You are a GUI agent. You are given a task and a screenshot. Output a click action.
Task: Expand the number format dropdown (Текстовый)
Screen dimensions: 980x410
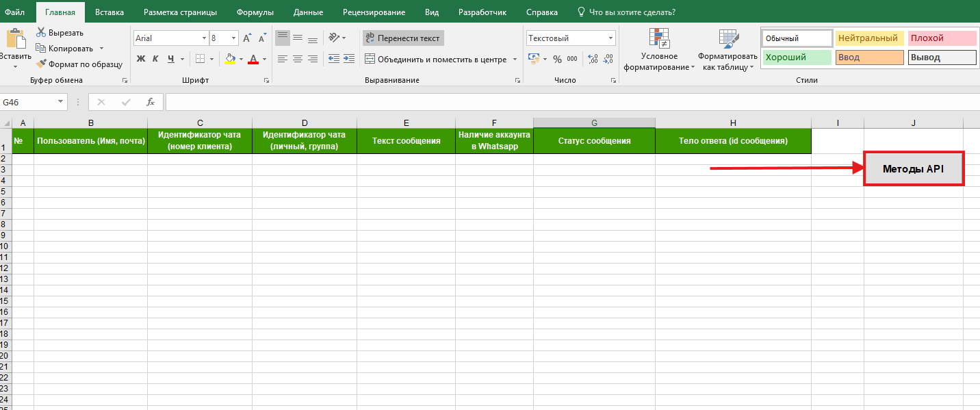click(x=610, y=38)
